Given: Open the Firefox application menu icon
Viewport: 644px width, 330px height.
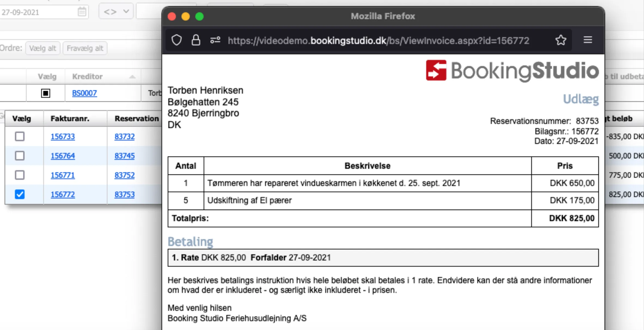Looking at the screenshot, I should (x=588, y=40).
